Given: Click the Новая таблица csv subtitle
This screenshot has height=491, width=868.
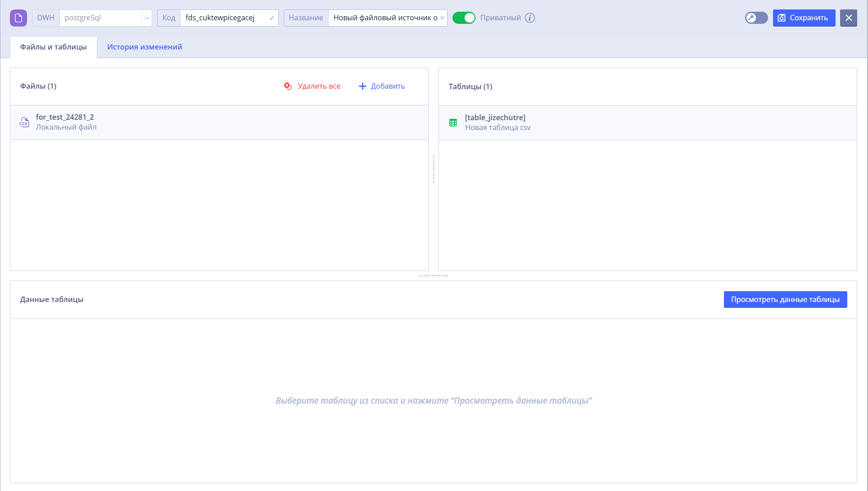Looking at the screenshot, I should (498, 128).
